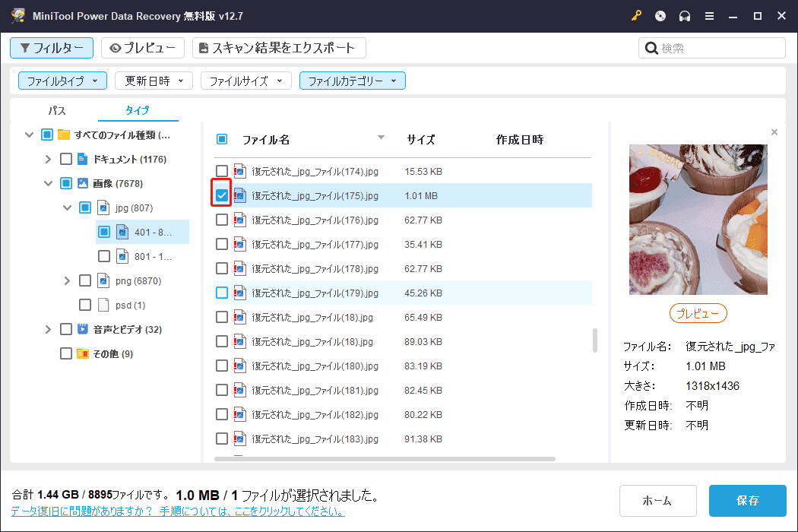Open the bootable media disc icon

660,15
